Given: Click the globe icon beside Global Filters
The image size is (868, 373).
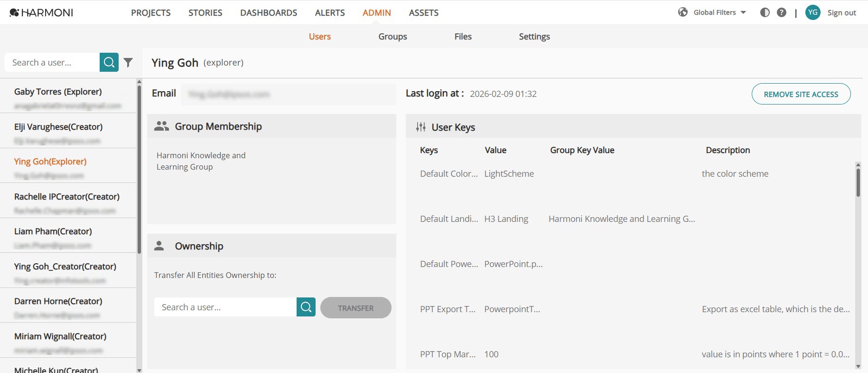Looking at the screenshot, I should (683, 12).
